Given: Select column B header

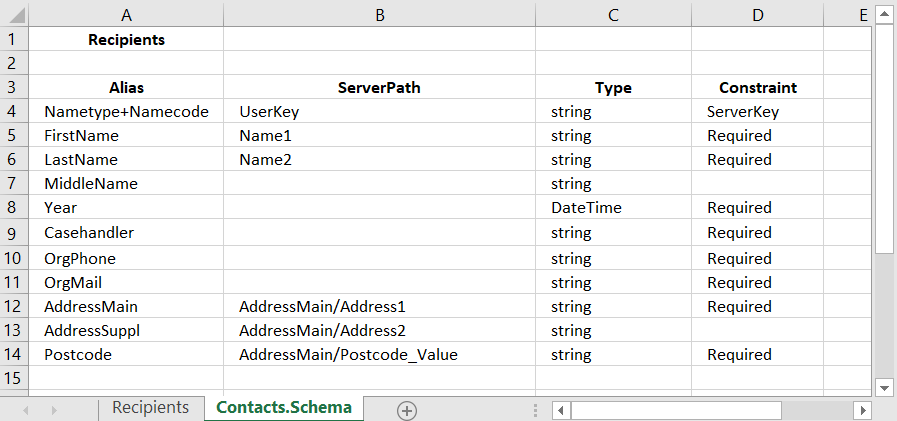Looking at the screenshot, I should pos(379,14).
